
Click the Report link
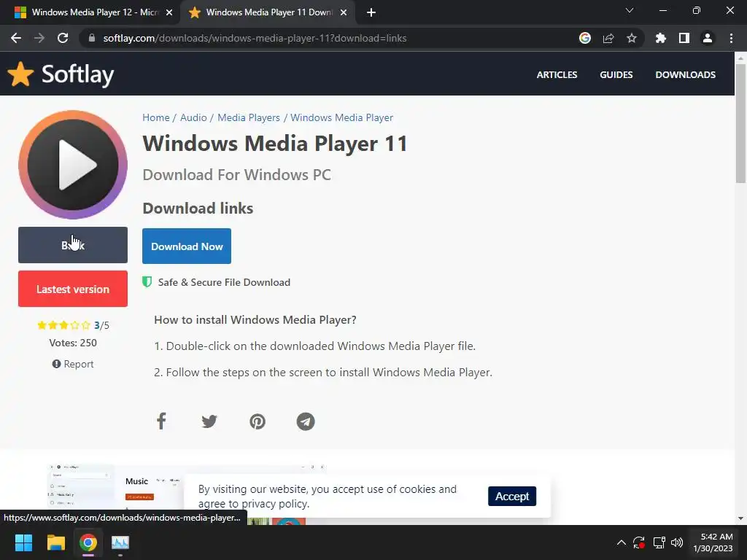click(x=73, y=364)
